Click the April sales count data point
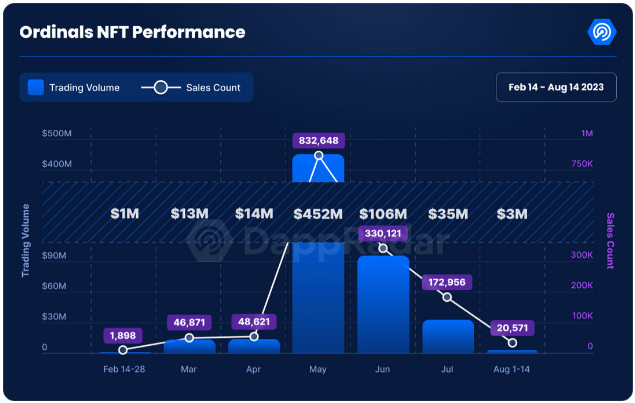 (x=253, y=337)
